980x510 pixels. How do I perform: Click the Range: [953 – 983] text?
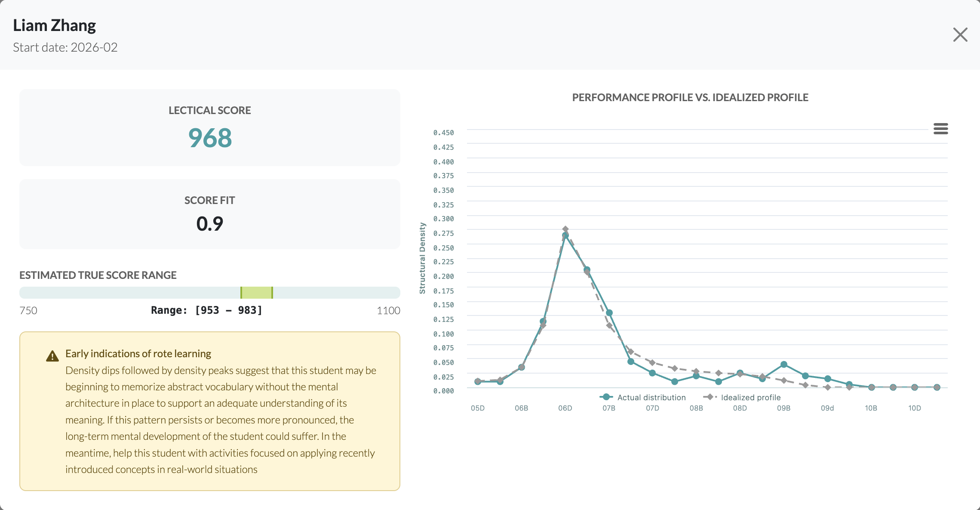pos(206,310)
